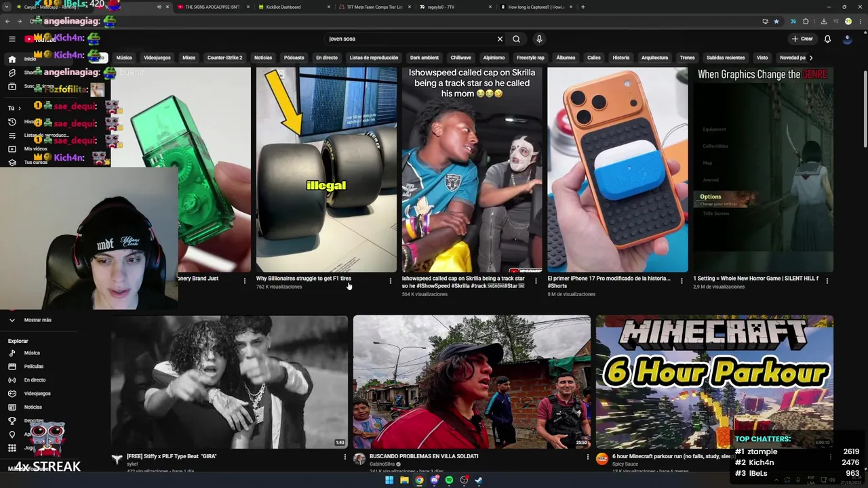Open the Ishowspeed Skrilla Short thumbnail
868x488 pixels.
tap(472, 169)
